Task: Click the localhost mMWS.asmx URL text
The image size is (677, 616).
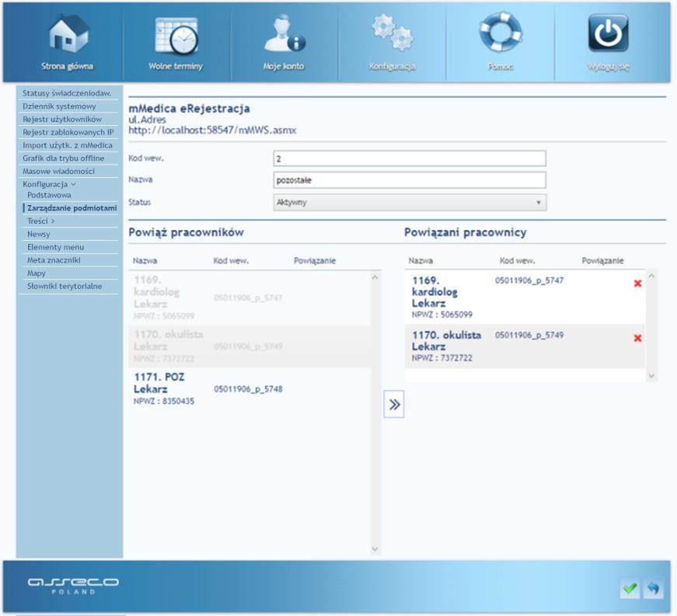Action: (x=212, y=131)
